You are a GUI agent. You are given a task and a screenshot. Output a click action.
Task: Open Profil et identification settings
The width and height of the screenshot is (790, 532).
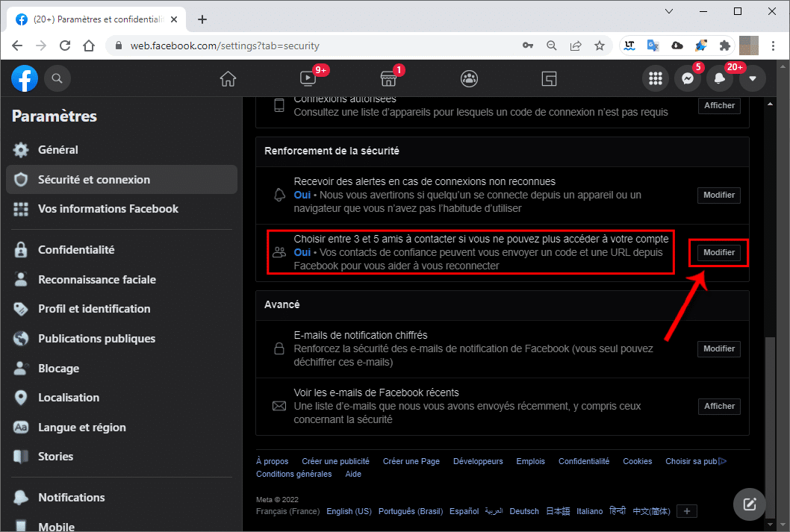[x=122, y=308]
